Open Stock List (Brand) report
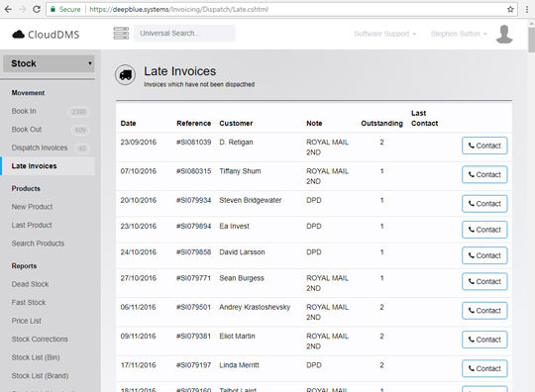Image resolution: width=535 pixels, height=392 pixels. (x=40, y=376)
